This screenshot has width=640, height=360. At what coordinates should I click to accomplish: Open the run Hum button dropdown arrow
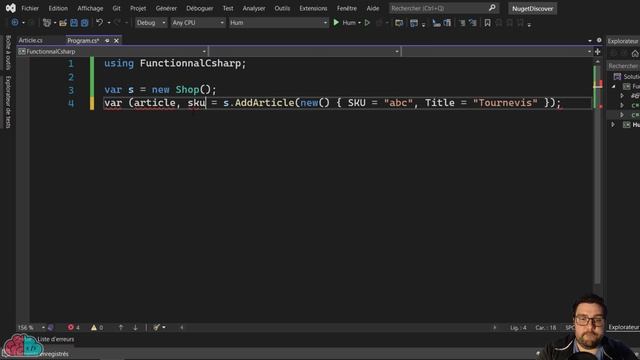pos(359,23)
